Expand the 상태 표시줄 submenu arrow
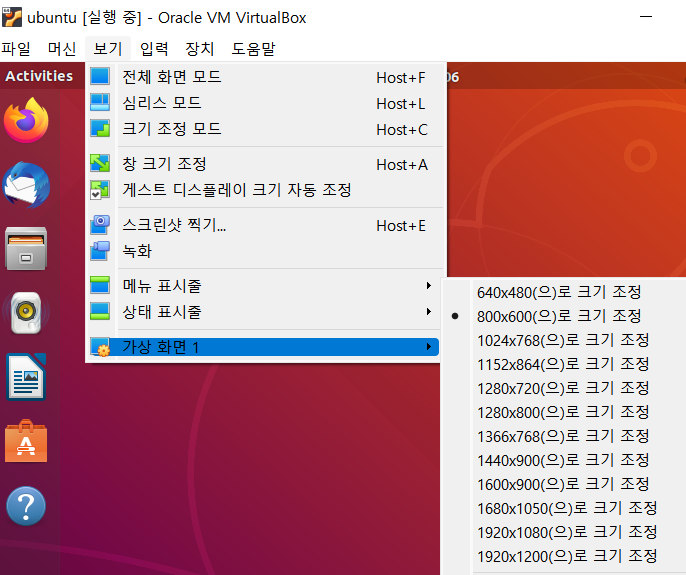 point(429,312)
